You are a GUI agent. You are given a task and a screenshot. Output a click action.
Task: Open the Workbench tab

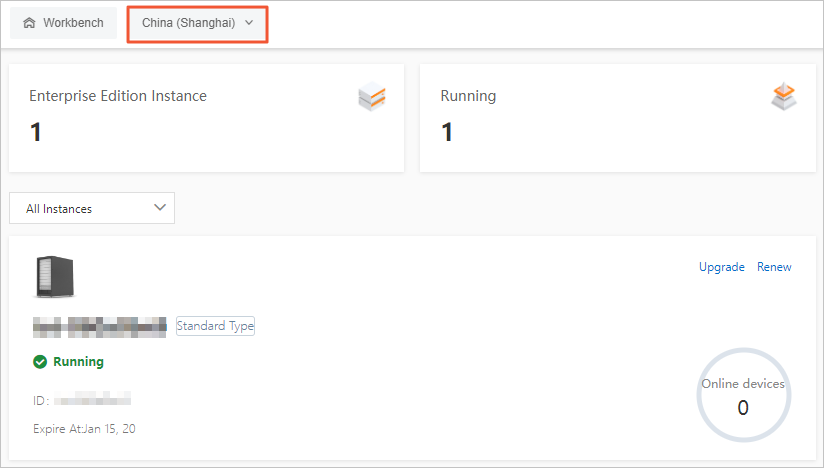(x=63, y=23)
